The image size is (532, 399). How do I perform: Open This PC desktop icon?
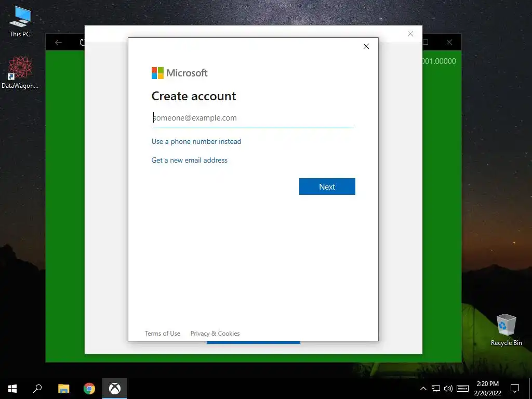[x=20, y=21]
